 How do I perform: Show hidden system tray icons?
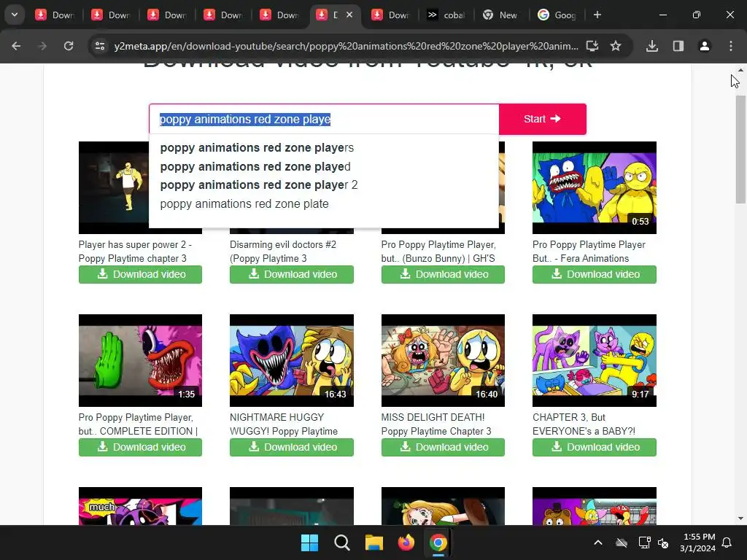click(598, 542)
